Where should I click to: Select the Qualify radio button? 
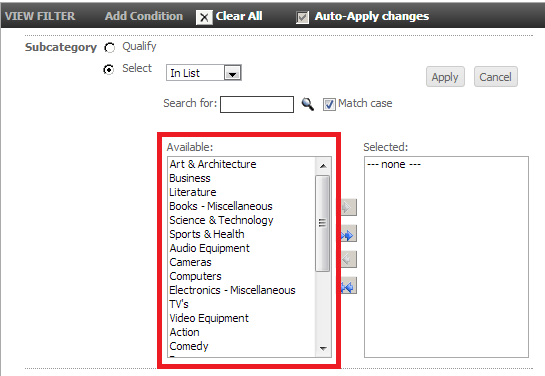point(109,48)
